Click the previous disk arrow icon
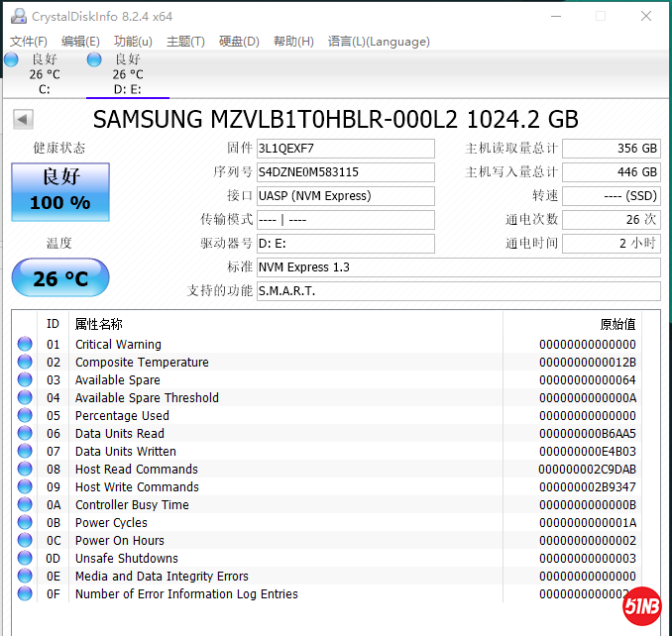672x636 pixels. pyautogui.click(x=23, y=120)
